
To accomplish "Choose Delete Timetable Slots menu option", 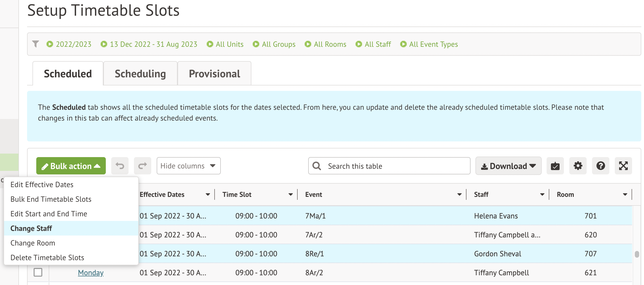I will click(47, 257).
